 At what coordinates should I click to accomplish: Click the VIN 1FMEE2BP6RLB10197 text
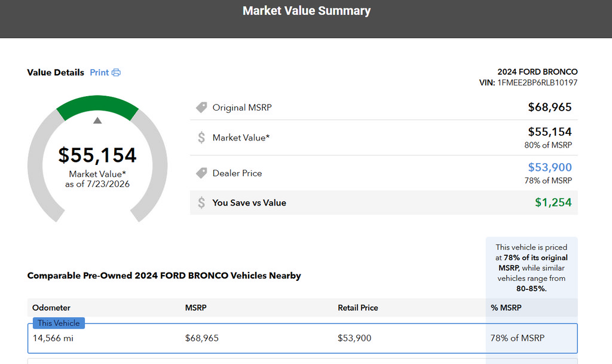(528, 82)
